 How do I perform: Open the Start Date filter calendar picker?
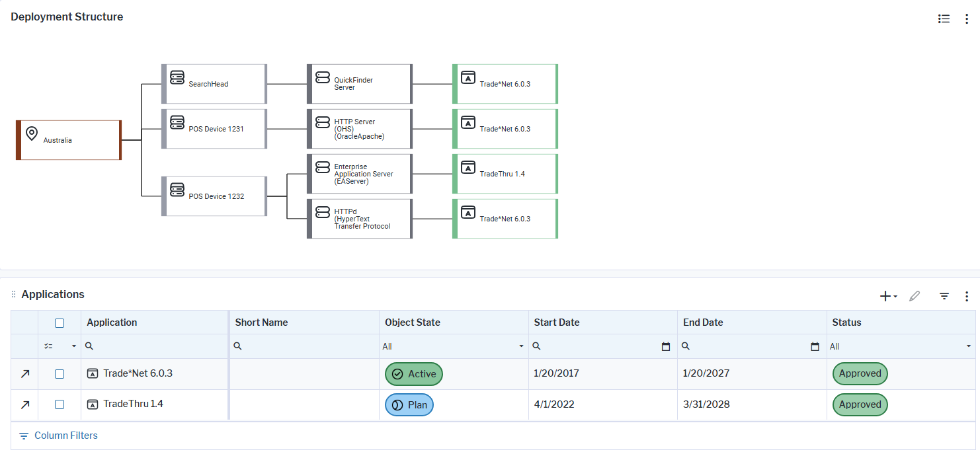(x=666, y=346)
